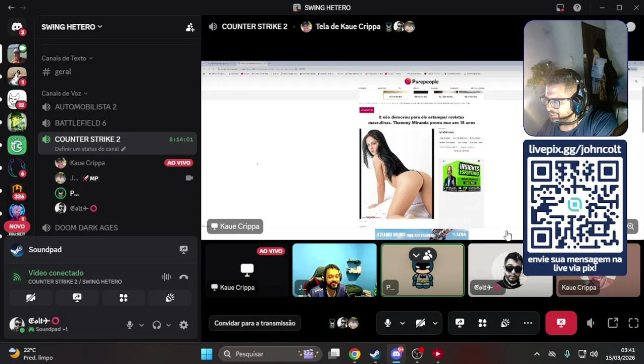This screenshot has width=644, height=364.
Task: Click the edit pencil next to channel status
Action: [x=123, y=149]
